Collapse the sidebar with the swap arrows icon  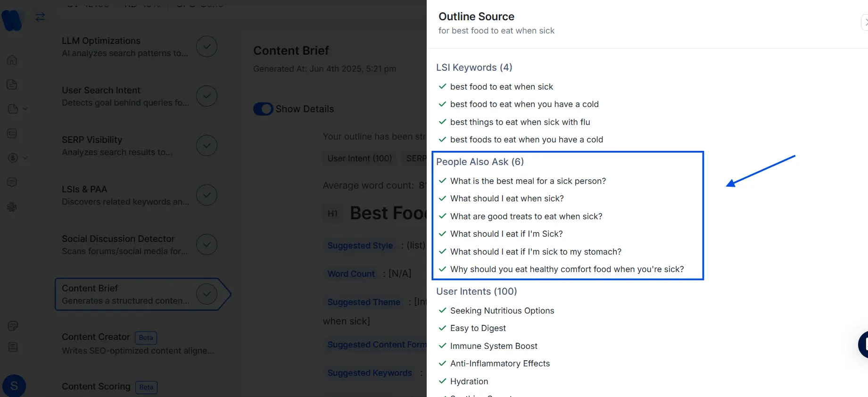coord(40,17)
